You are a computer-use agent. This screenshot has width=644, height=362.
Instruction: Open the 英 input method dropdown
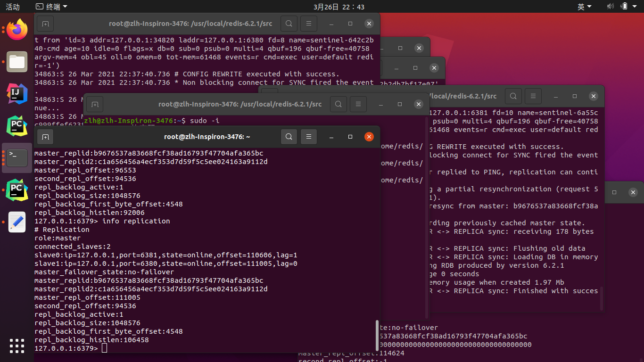pyautogui.click(x=584, y=7)
